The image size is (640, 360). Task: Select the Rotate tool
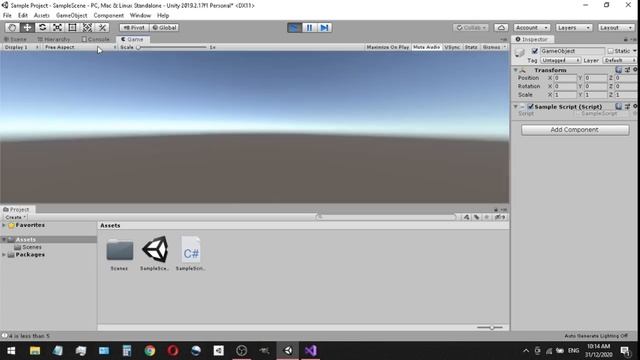pyautogui.click(x=42, y=27)
